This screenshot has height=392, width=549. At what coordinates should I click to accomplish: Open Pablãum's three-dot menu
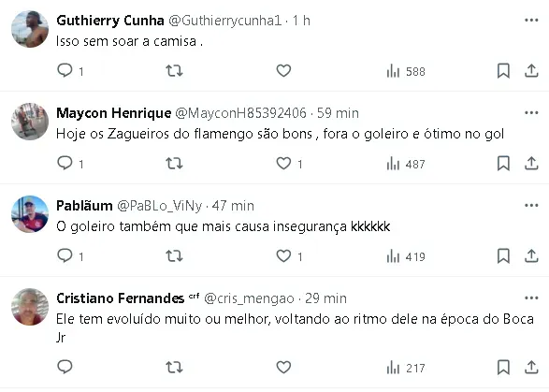click(531, 205)
